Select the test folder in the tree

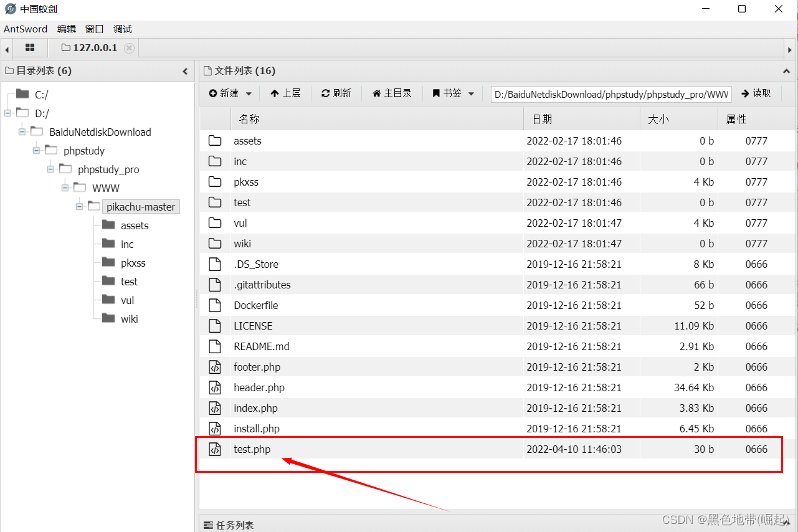129,282
